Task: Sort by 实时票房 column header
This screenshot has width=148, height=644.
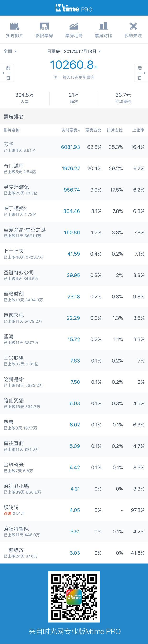Action: point(70,130)
